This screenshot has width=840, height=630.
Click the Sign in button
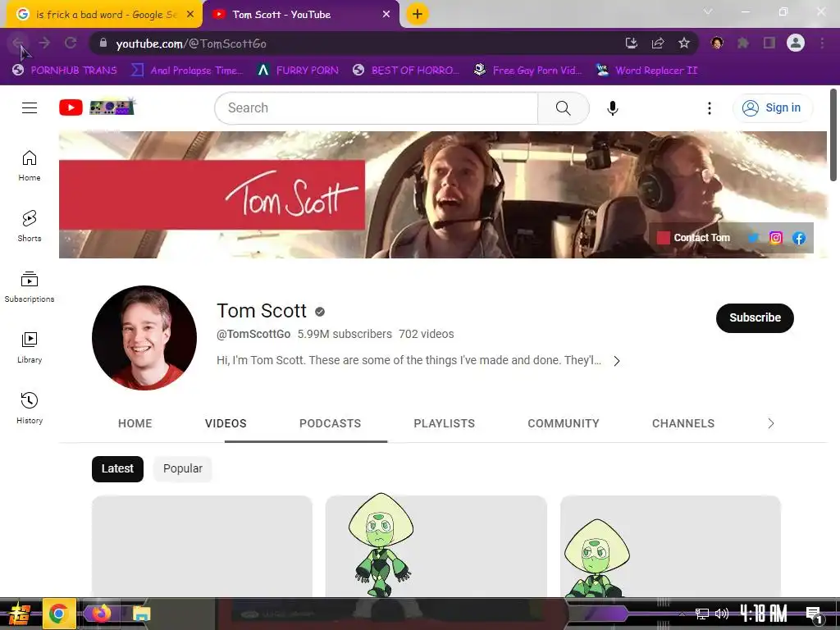point(772,107)
